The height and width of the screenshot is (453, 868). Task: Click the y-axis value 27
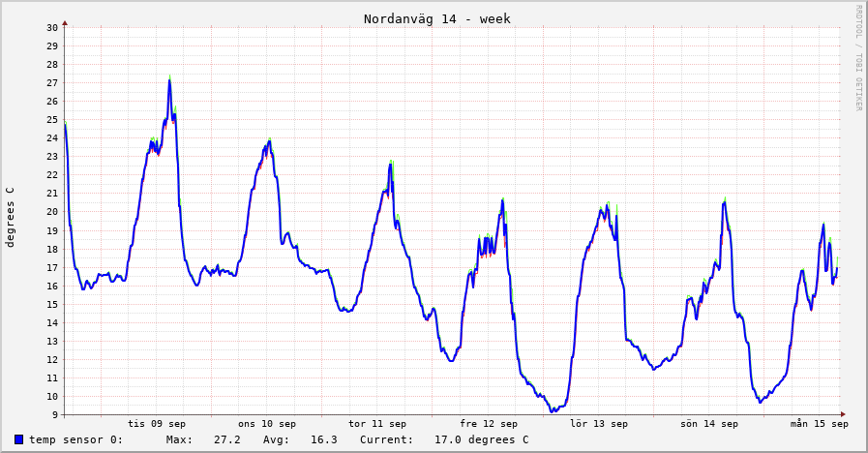pyautogui.click(x=52, y=83)
